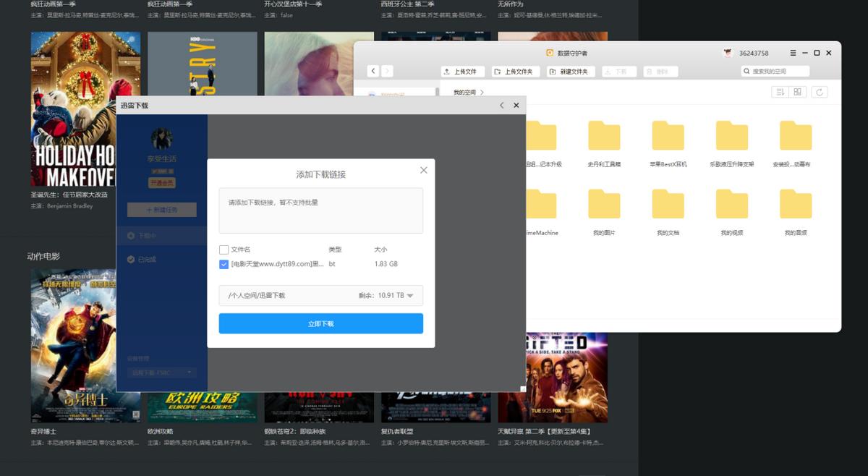Uncheck the dytt89.com bt file checkbox
Viewport: 868px width, 476px height.
tap(224, 265)
